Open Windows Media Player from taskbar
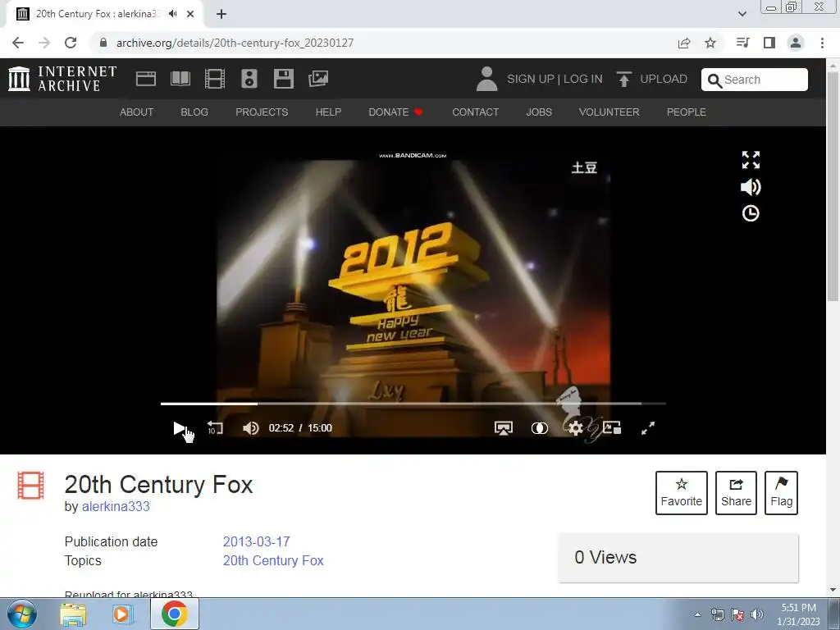The width and height of the screenshot is (840, 630). point(123,614)
